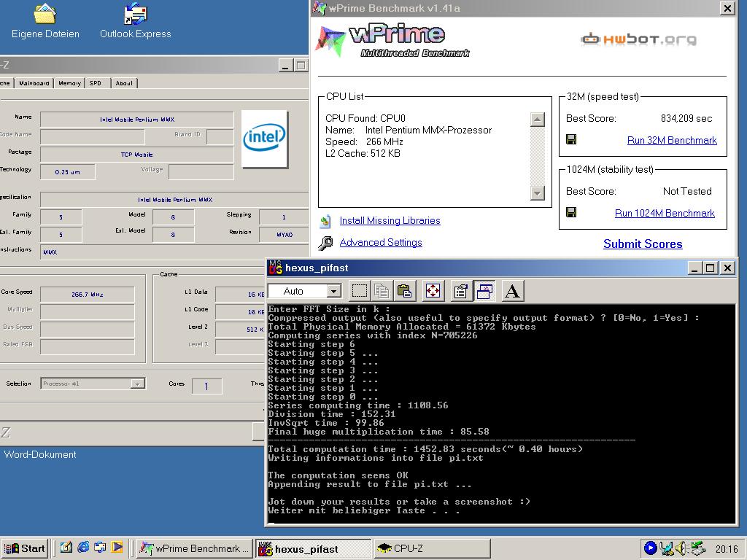The image size is (747, 560).
Task: Click the volume speaker tray icon
Action: (681, 548)
